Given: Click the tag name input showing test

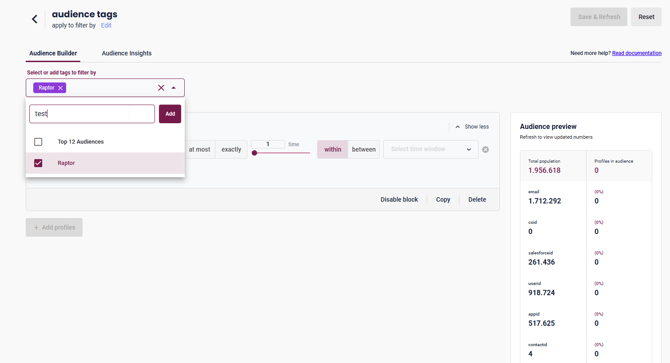Looking at the screenshot, I should 92,114.
